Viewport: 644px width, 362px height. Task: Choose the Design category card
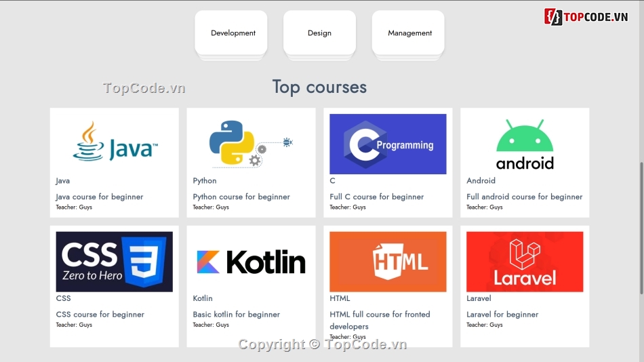pyautogui.click(x=319, y=33)
